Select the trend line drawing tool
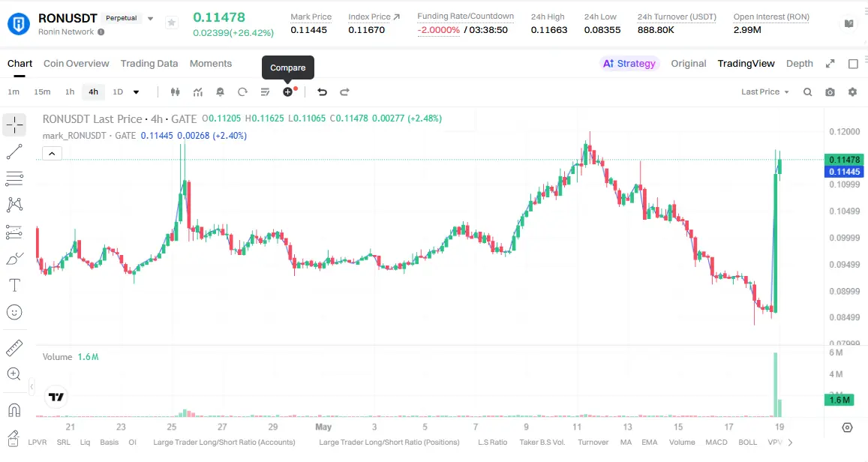 tap(14, 151)
